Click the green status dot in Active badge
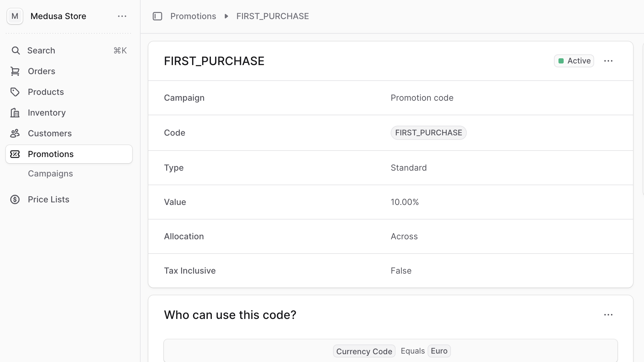This screenshot has width=644, height=362. click(x=561, y=61)
